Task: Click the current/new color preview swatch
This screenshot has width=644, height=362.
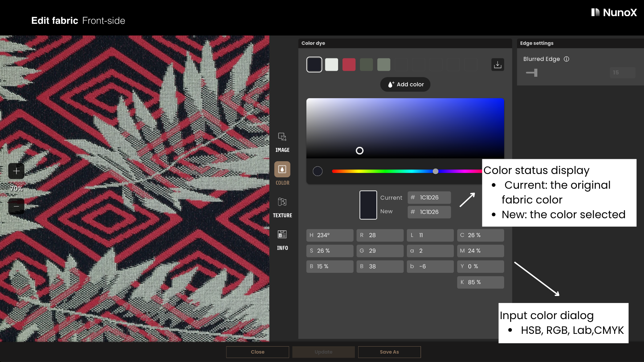Action: coord(368,205)
